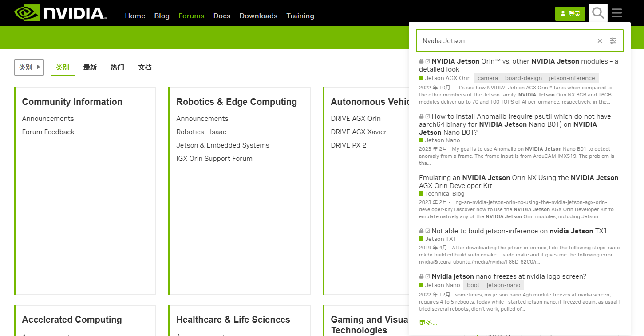Switch to the 最新 tab
The width and height of the screenshot is (644, 336).
[x=90, y=68]
